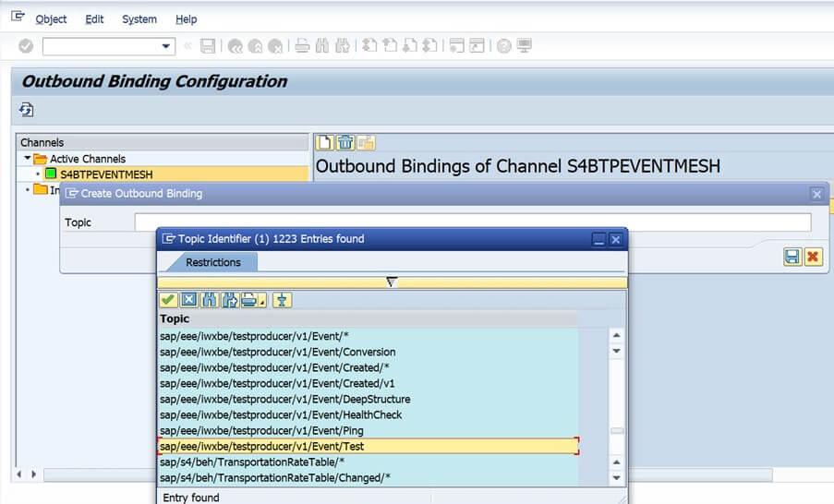This screenshot has height=504, width=834.
Task: Select the S4BTPEVENTMESH channel in tree
Action: click(106, 174)
